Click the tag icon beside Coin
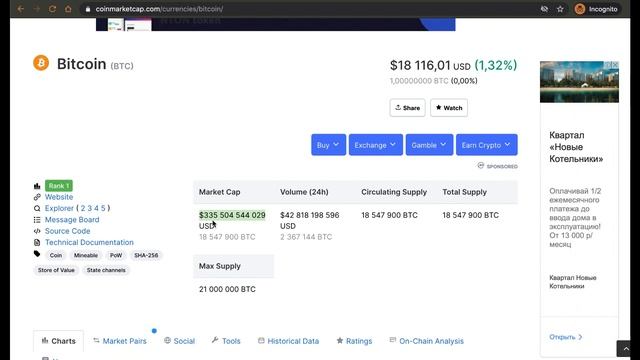This screenshot has height=360, width=640. click(37, 254)
